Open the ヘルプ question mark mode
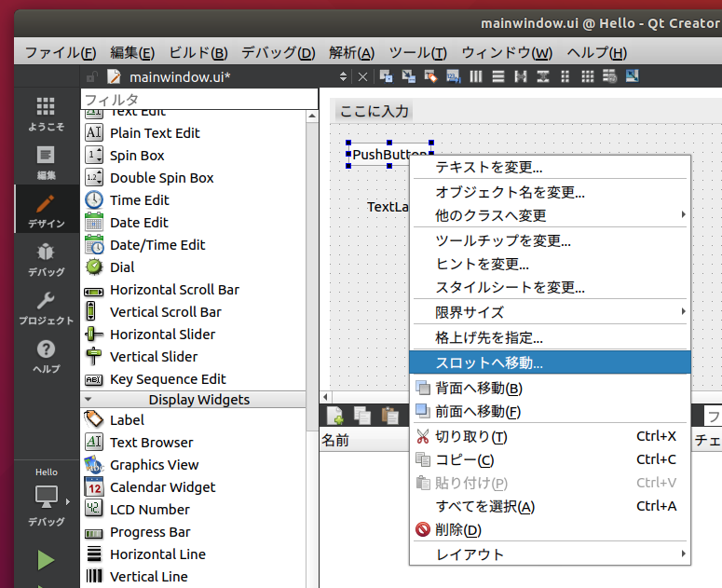Screen dimensions: 722x588 coord(46,356)
